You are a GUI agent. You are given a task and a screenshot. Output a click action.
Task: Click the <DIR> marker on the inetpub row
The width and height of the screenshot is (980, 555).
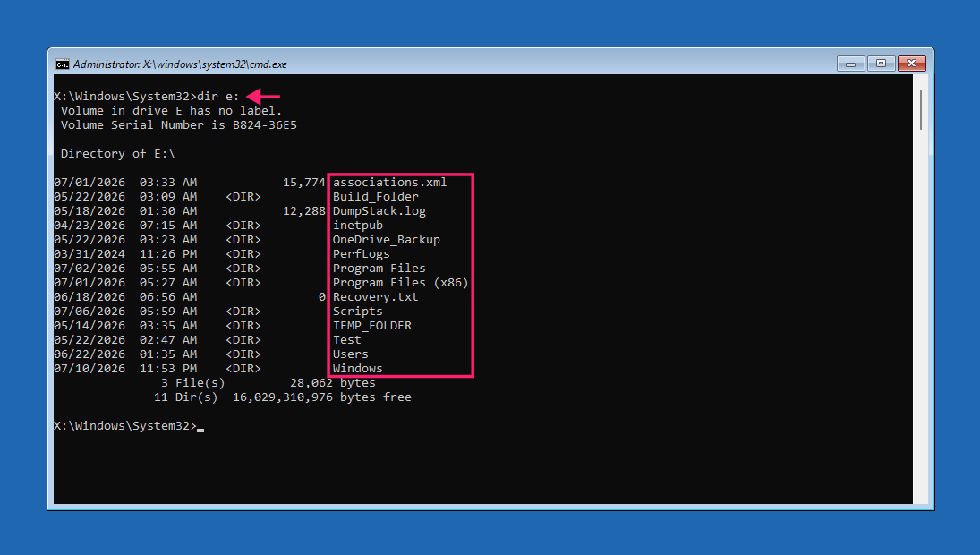point(243,226)
